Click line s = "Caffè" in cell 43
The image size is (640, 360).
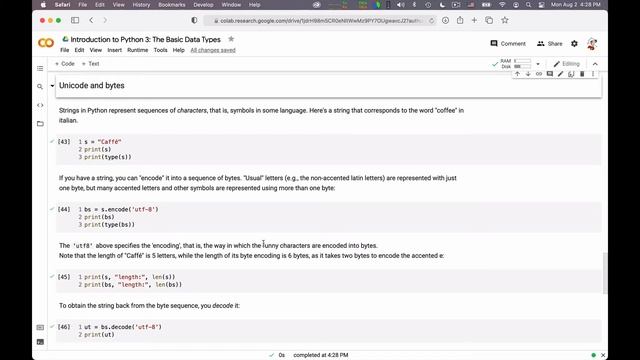[x=103, y=142]
